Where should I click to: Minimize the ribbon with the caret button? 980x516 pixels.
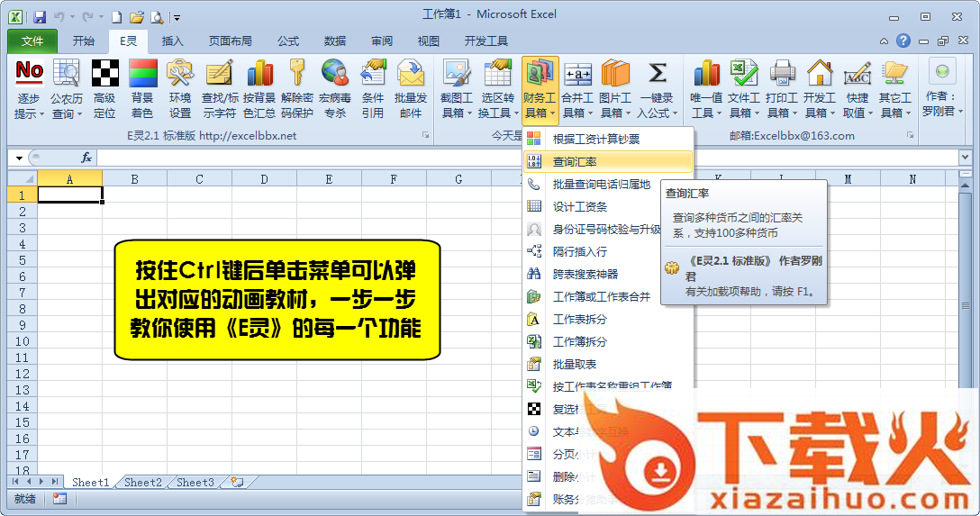(884, 41)
